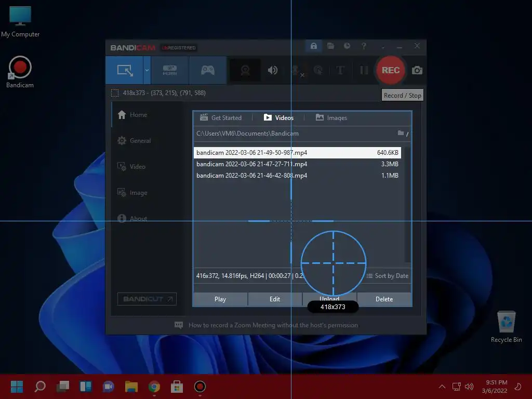
Task: Toggle the speaker sound recording icon
Action: (272, 70)
